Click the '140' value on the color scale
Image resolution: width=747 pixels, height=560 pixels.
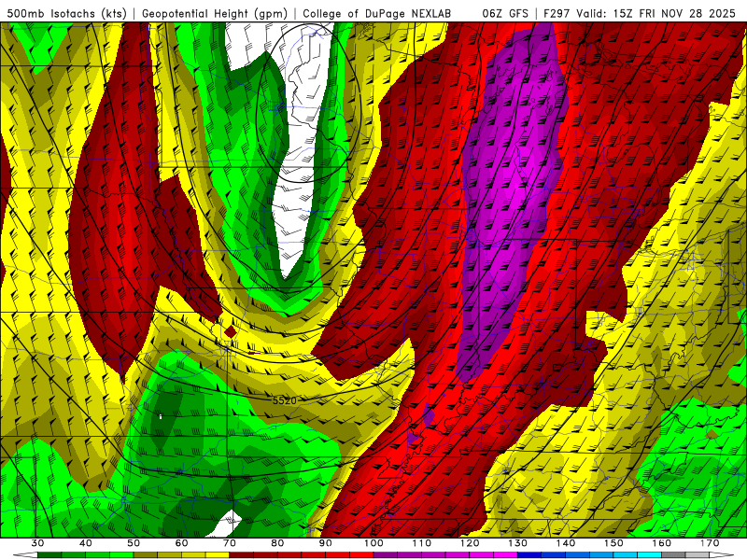[566, 543]
